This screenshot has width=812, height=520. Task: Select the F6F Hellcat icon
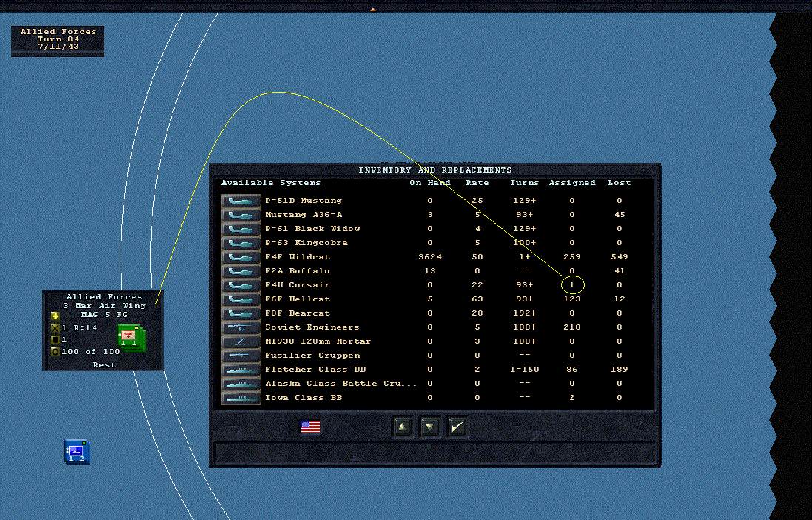tap(241, 299)
